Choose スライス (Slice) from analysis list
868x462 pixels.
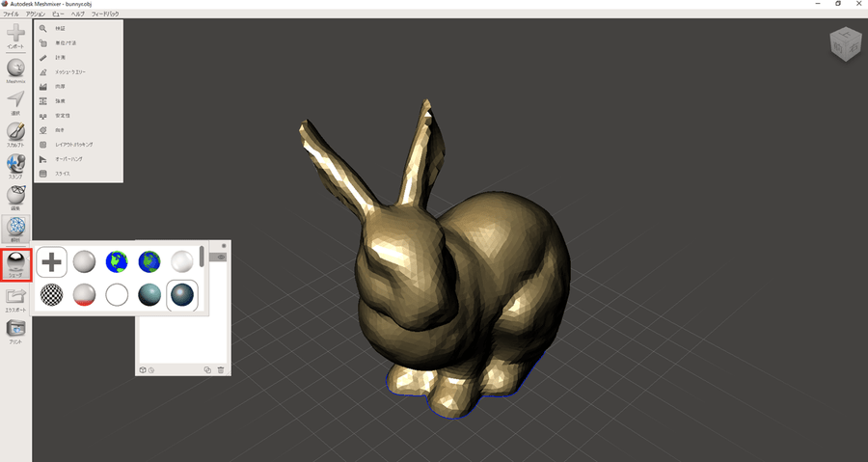(x=63, y=174)
